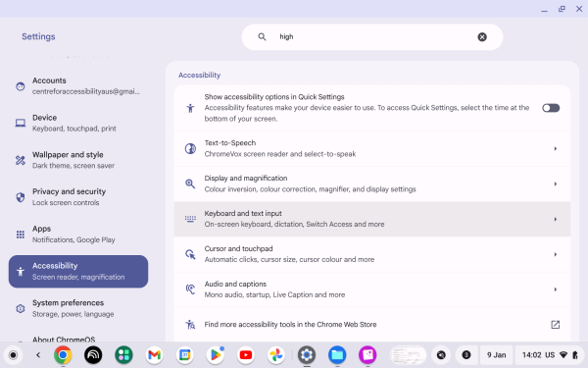Launch Google Chrome from the shelf
588x368 pixels.
[x=63, y=355]
